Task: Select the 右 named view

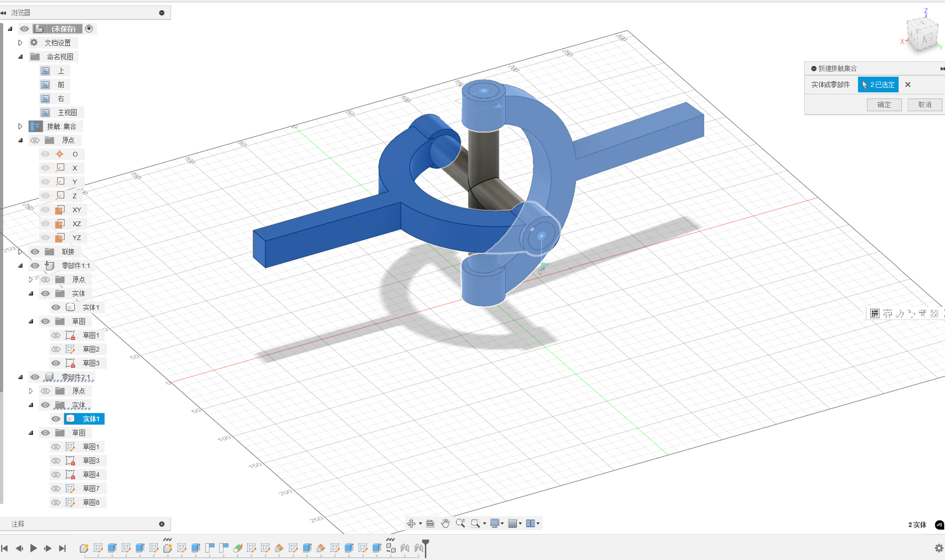Action: [x=61, y=98]
